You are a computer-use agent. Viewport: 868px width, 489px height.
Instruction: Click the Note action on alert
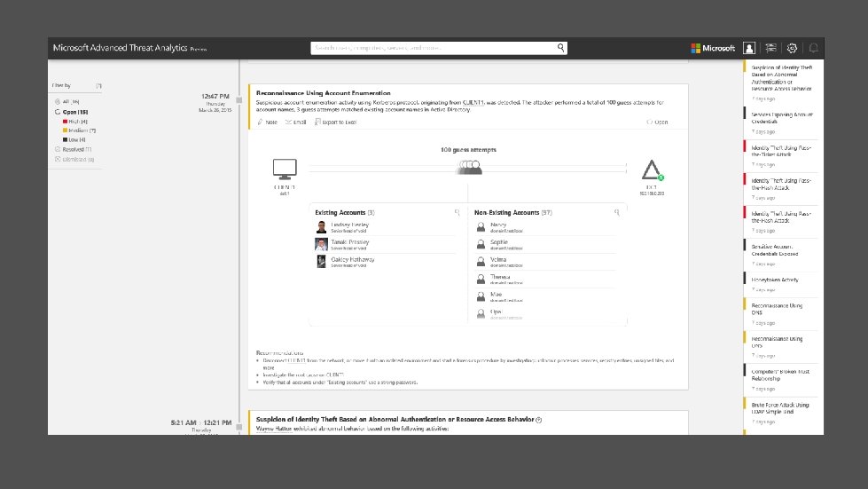tap(268, 122)
